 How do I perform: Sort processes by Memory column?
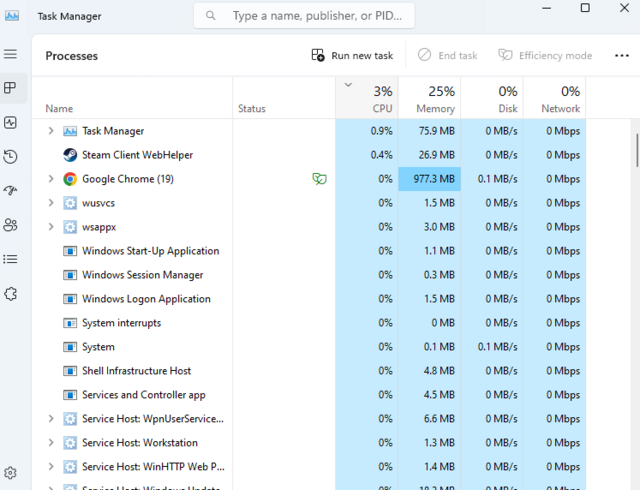pyautogui.click(x=430, y=99)
